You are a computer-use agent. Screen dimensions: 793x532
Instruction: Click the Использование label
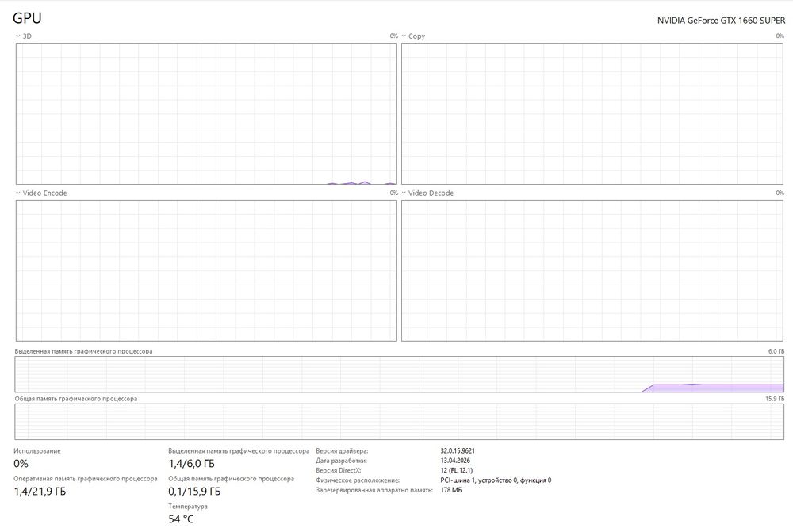37,450
